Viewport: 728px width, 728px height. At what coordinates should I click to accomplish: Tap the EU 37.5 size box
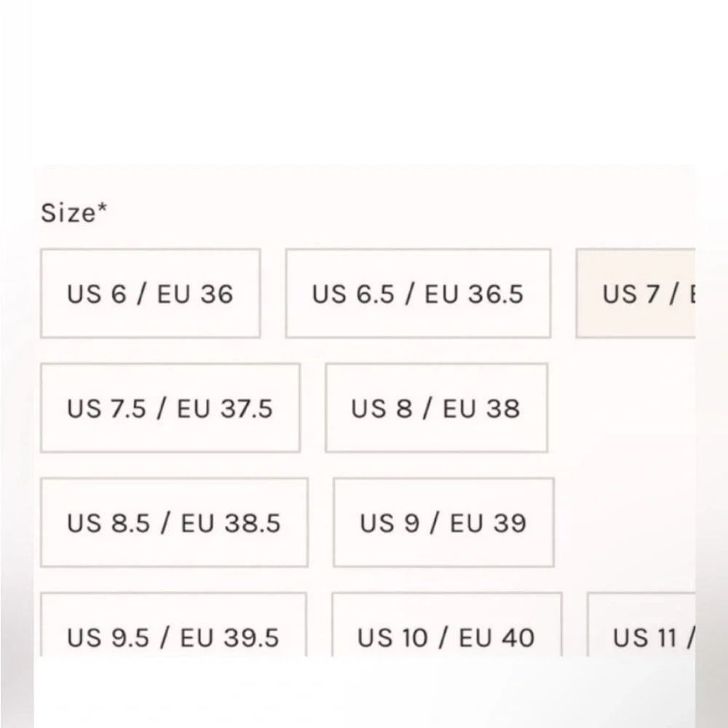170,408
